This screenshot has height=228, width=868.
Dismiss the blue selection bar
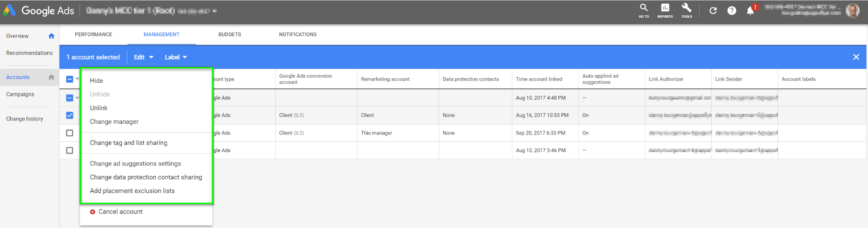[856, 57]
